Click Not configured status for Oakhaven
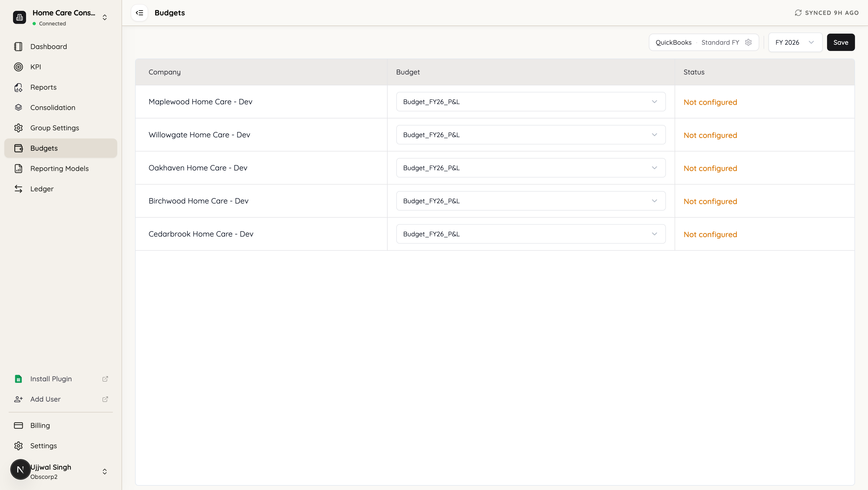Image resolution: width=868 pixels, height=490 pixels. point(710,168)
